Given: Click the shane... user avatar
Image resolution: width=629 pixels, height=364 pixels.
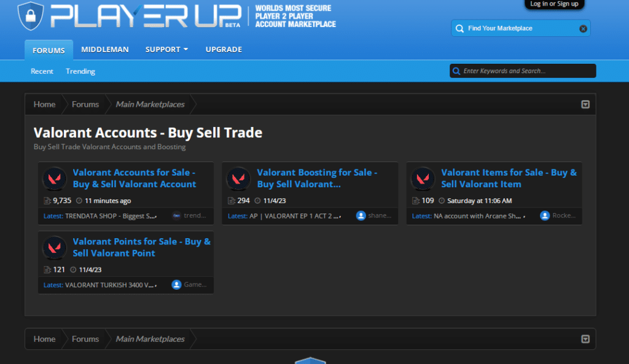Looking at the screenshot, I should coord(361,215).
